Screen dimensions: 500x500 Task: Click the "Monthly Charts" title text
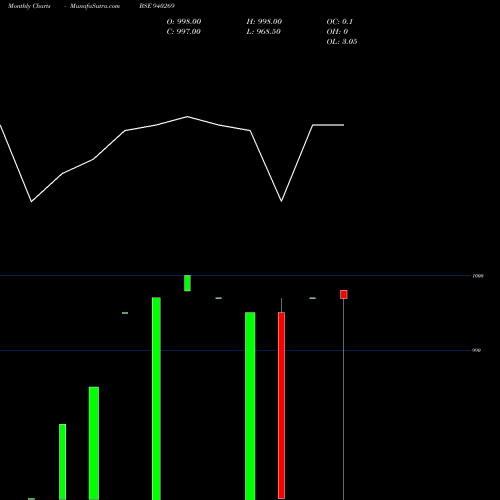click(x=29, y=6)
